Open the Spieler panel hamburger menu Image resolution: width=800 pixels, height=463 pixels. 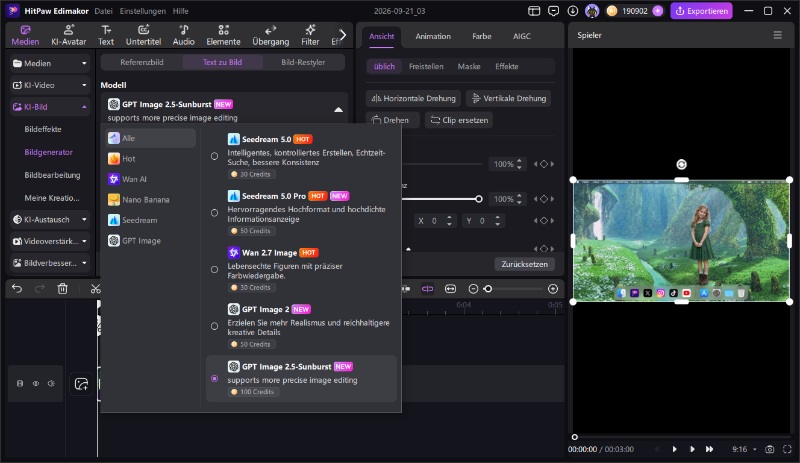pos(778,35)
